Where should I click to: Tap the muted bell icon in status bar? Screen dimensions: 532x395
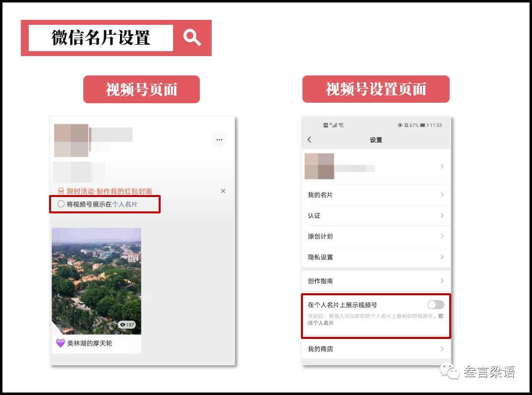coord(406,125)
